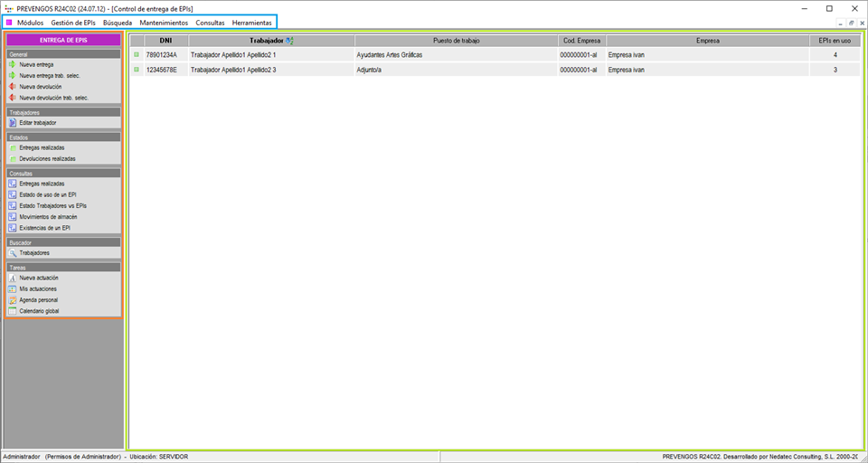
Task: Collapse the Consultas section header
Action: 63,173
